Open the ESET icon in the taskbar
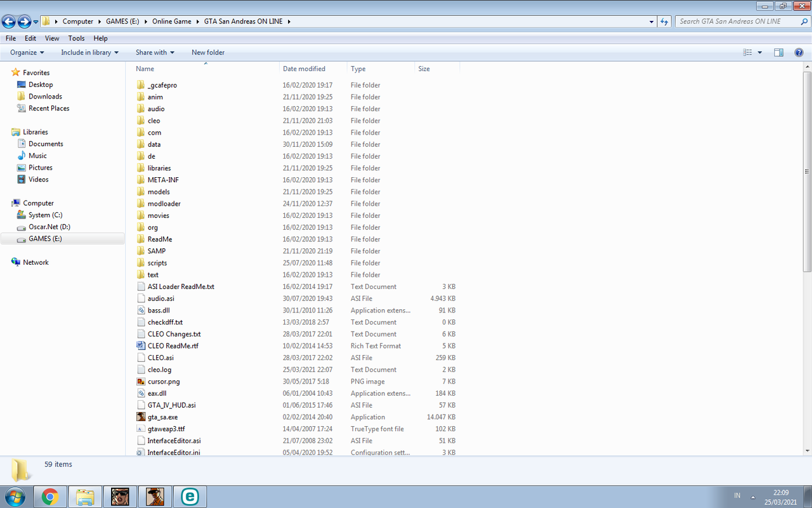812x508 pixels. (x=189, y=497)
